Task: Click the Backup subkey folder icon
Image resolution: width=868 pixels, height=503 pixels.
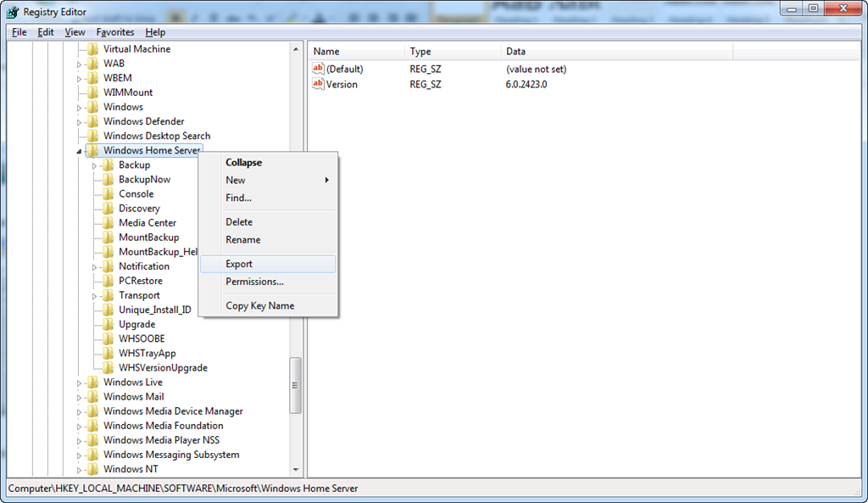Action: tap(108, 165)
